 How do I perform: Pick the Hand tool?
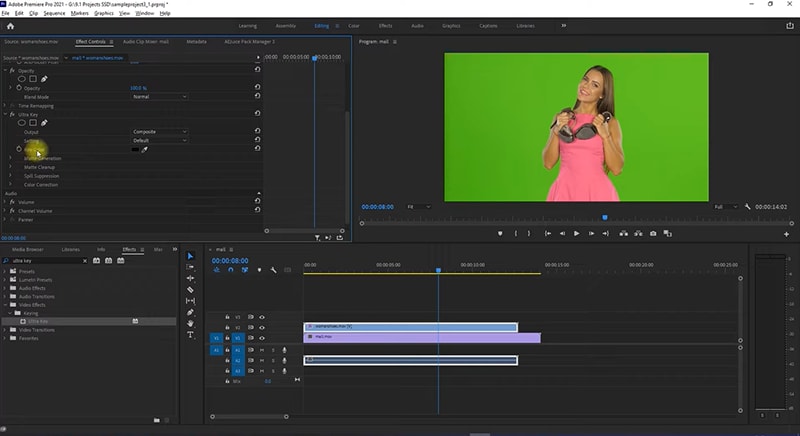click(x=190, y=323)
